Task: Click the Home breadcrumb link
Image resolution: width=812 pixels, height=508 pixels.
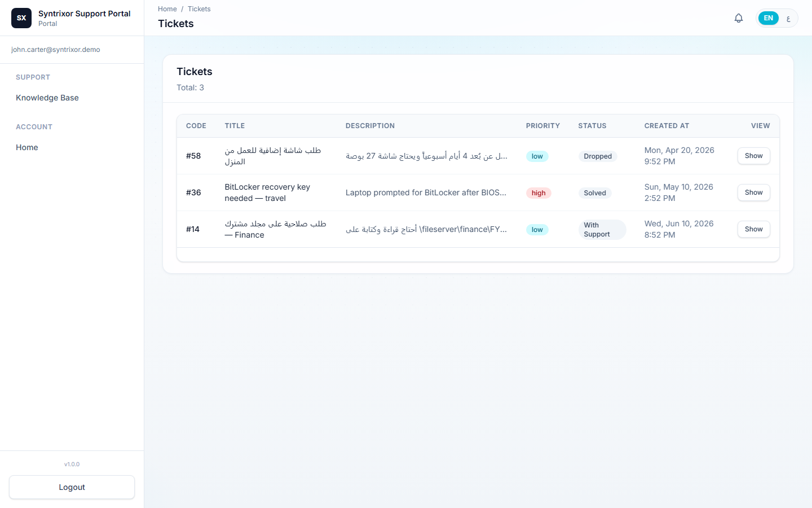Action: 167,9
